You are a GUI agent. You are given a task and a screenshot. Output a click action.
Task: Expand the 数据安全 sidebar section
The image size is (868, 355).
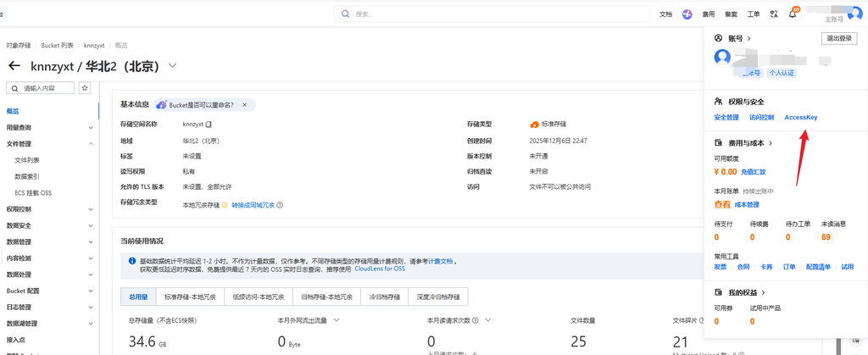click(x=91, y=225)
